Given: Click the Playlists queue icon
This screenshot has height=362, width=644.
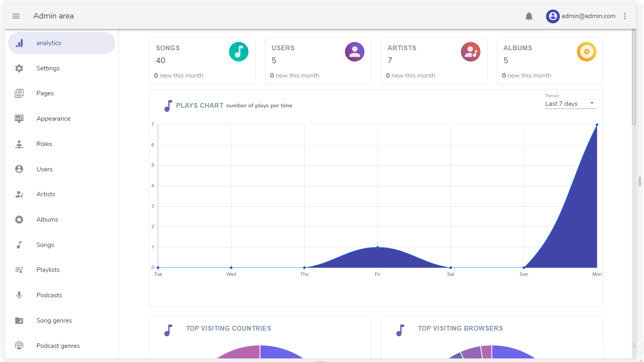Looking at the screenshot, I should tap(19, 270).
